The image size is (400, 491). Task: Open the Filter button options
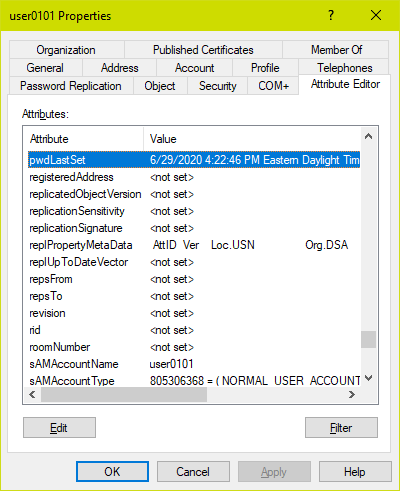(x=341, y=428)
